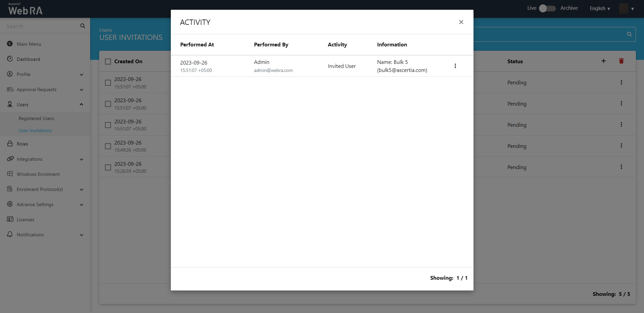Close the Activity dialog with X
This screenshot has height=313, width=644.
coord(461,22)
